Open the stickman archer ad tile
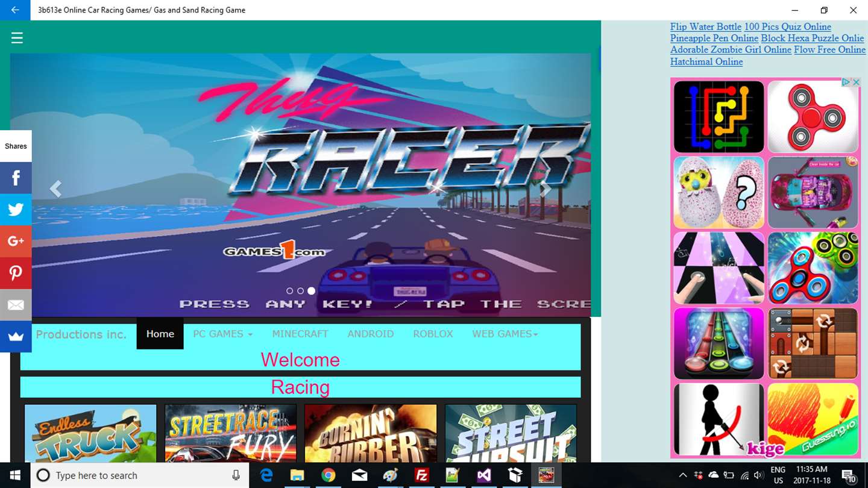Viewport: 868px width, 488px height. click(x=719, y=419)
